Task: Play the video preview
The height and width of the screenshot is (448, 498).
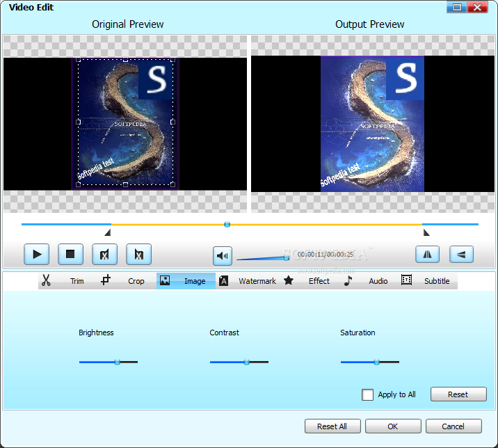Action: coord(37,254)
